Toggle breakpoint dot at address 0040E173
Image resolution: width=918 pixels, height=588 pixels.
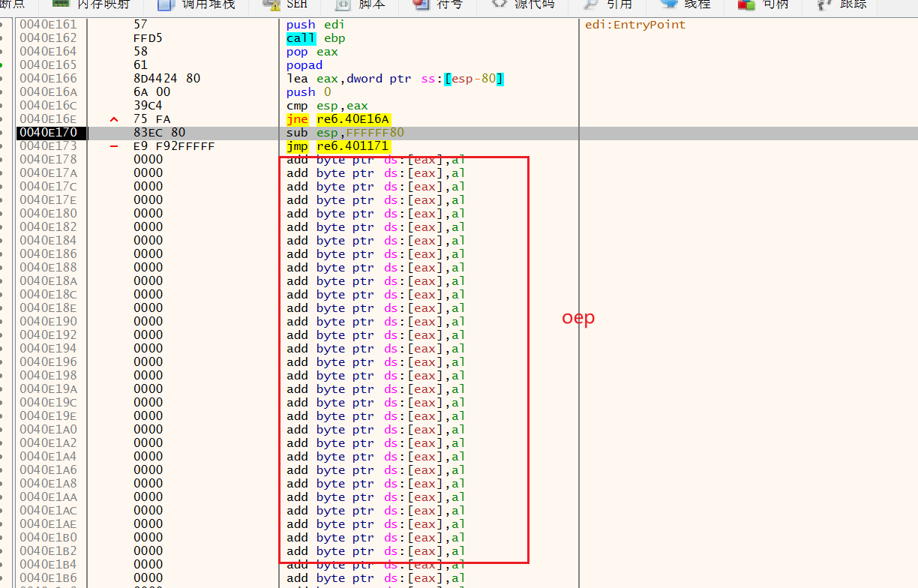pyautogui.click(x=3, y=146)
